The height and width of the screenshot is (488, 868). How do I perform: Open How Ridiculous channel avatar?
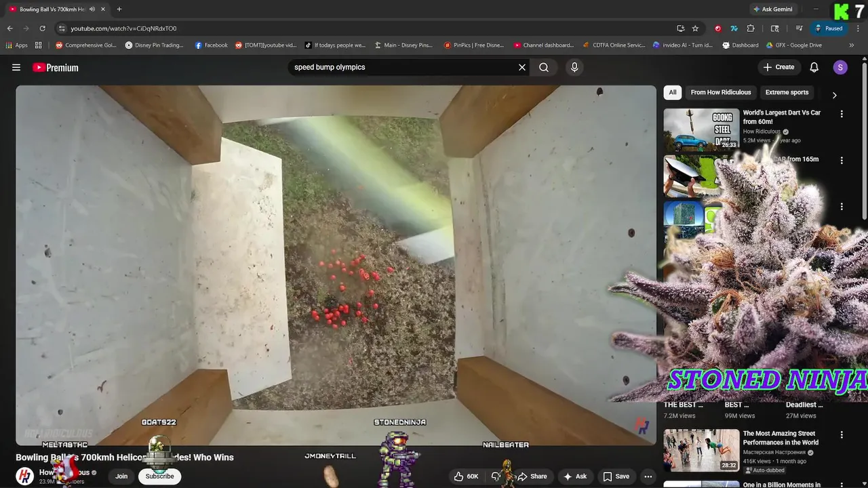tap(25, 476)
